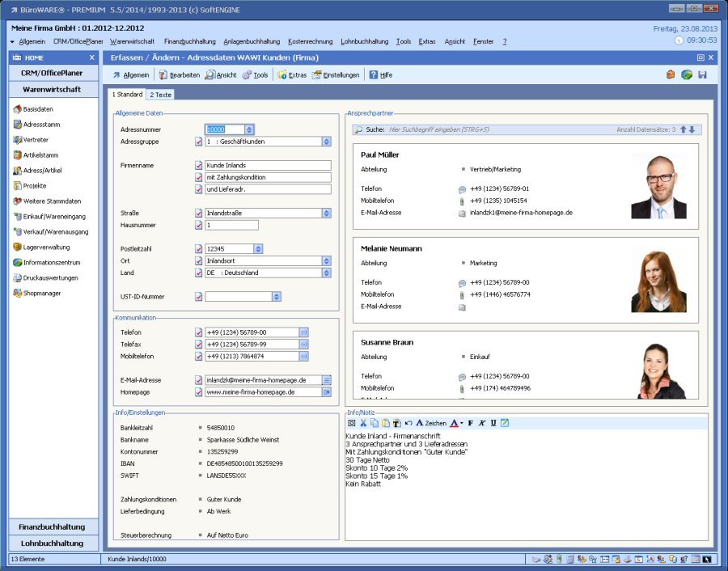Click the CRM/OfficePlaner sidebar button
The width and height of the screenshot is (728, 571).
pyautogui.click(x=52, y=73)
